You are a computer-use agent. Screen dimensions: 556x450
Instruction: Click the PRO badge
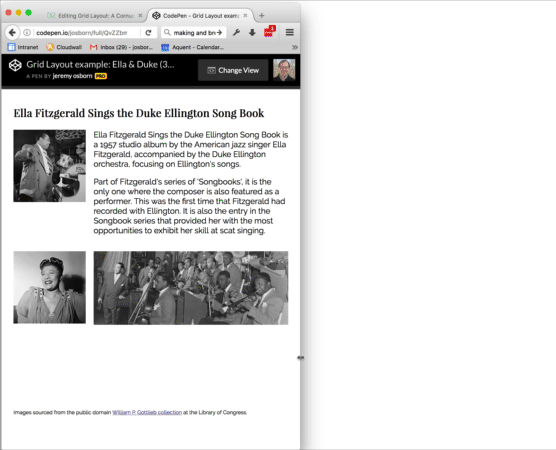pyautogui.click(x=101, y=76)
